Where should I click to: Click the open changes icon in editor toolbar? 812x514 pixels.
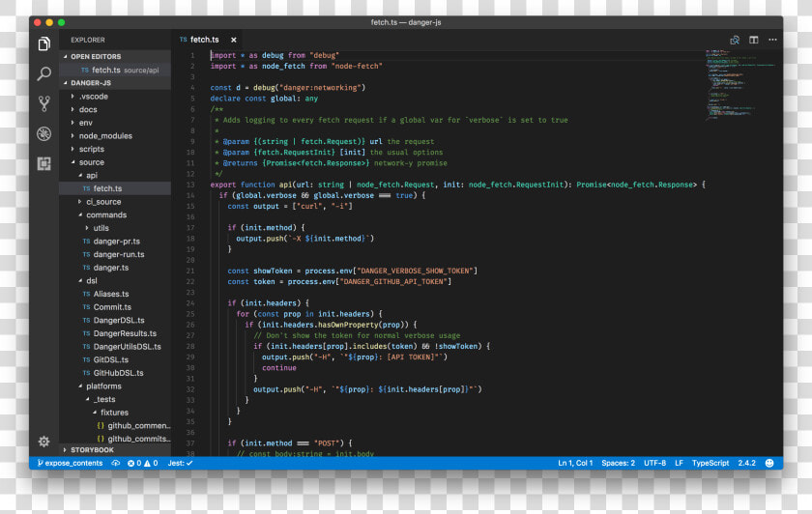(735, 40)
